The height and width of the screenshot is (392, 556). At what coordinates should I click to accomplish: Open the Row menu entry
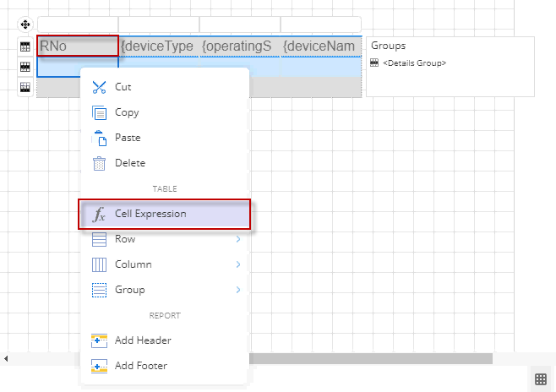(165, 239)
